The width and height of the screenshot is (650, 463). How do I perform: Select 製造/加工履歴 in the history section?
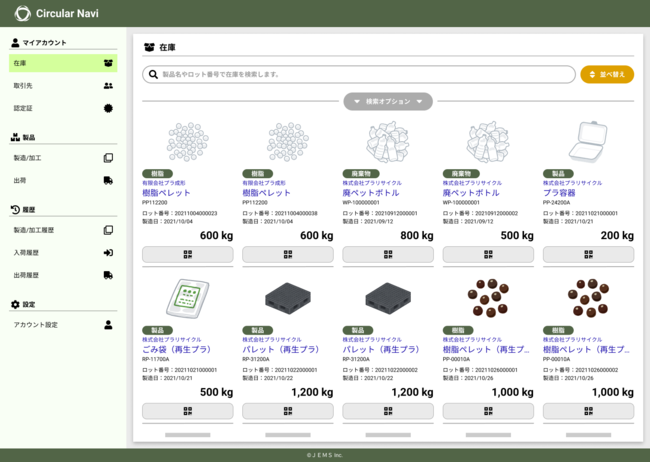click(35, 230)
